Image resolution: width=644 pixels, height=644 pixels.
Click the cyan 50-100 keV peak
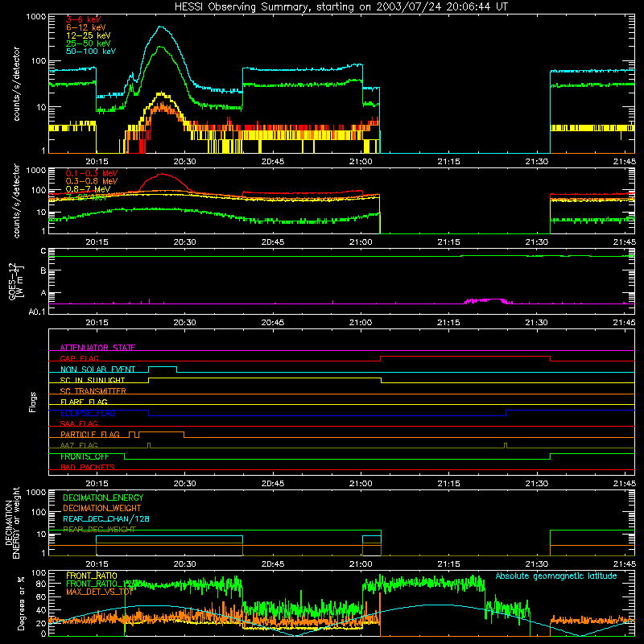tap(161, 27)
